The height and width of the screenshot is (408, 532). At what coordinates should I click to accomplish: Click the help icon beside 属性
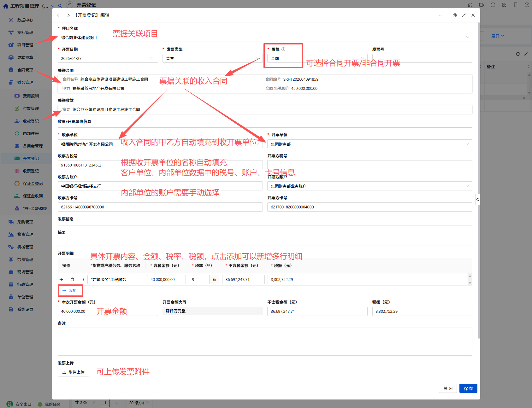point(283,49)
